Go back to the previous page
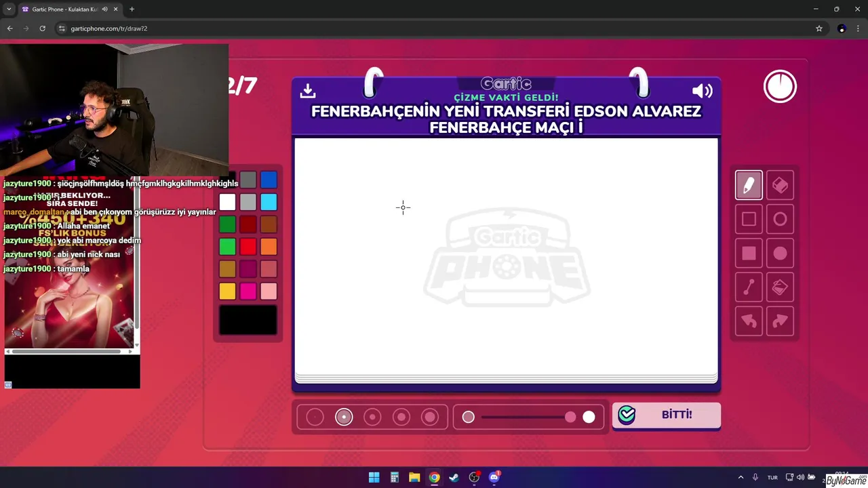The height and width of the screenshot is (488, 868). coord(9,28)
